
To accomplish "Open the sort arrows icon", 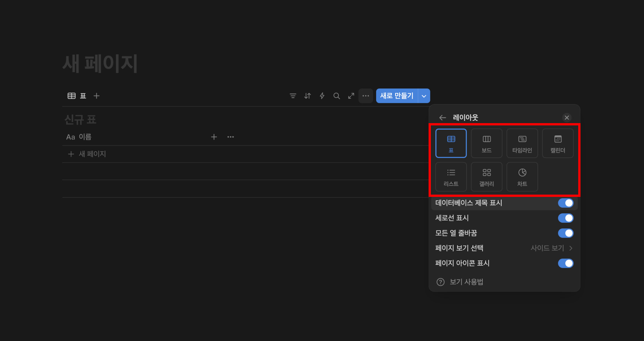I will coord(308,96).
